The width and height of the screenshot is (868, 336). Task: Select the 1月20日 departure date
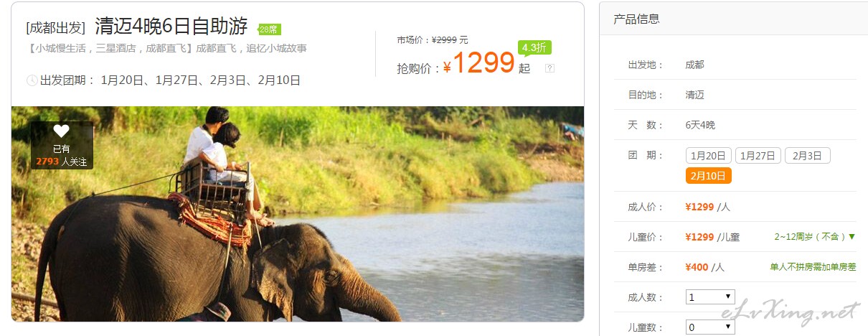click(x=708, y=156)
